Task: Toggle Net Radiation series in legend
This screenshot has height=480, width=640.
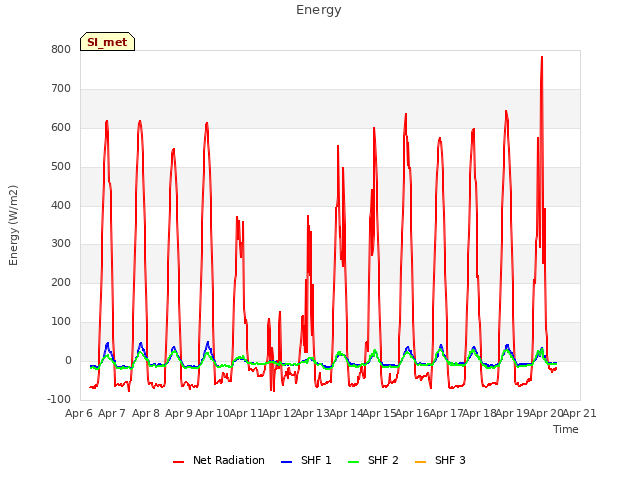Action: point(219,460)
